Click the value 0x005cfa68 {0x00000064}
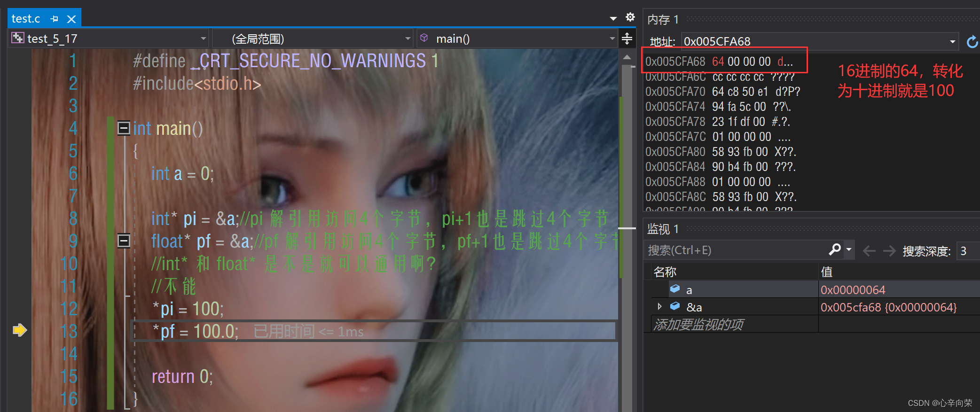 888,307
